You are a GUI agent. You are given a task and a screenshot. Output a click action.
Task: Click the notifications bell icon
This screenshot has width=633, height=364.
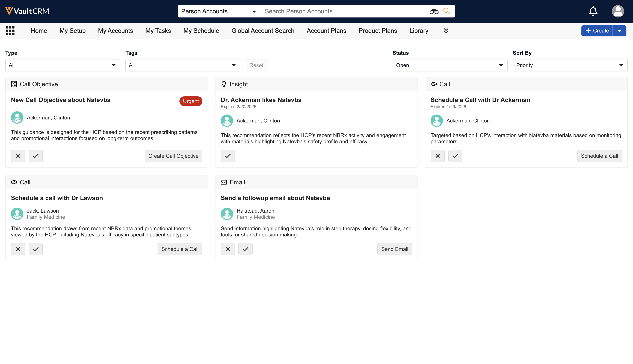click(x=593, y=11)
